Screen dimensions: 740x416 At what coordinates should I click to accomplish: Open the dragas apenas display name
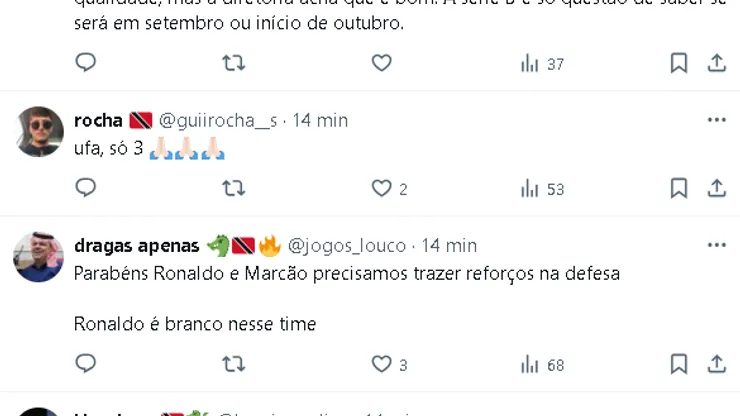(138, 245)
